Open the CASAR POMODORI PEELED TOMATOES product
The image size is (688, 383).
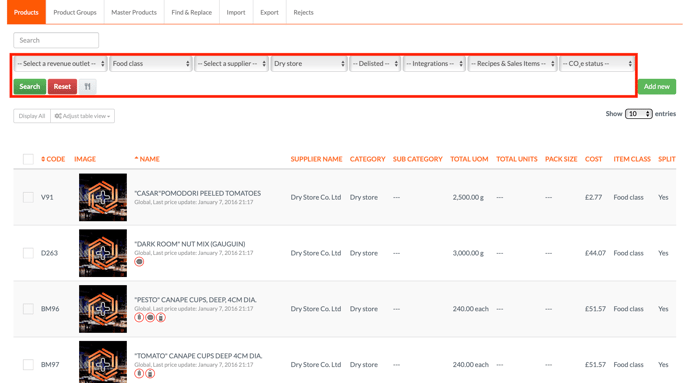[x=197, y=193]
